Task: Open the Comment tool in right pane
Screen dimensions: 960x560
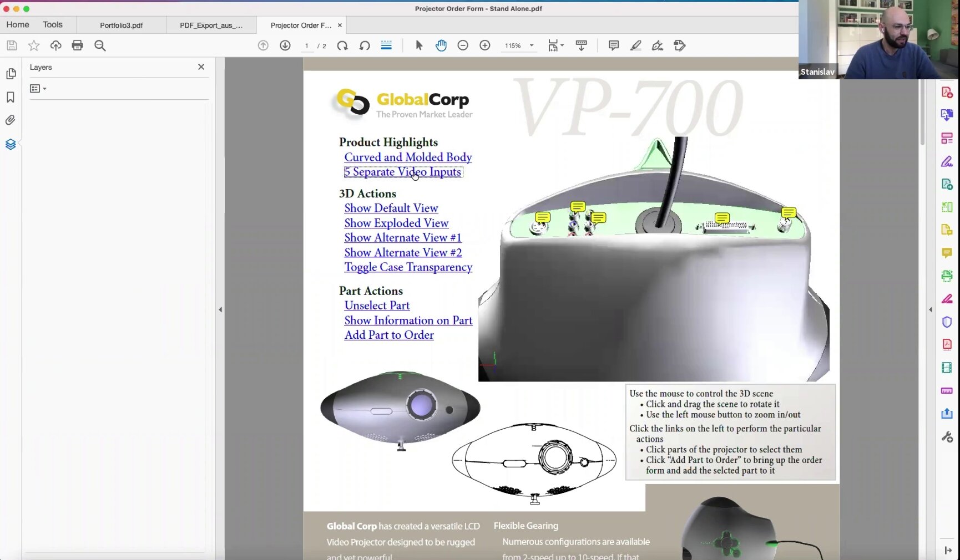Action: pyautogui.click(x=947, y=253)
